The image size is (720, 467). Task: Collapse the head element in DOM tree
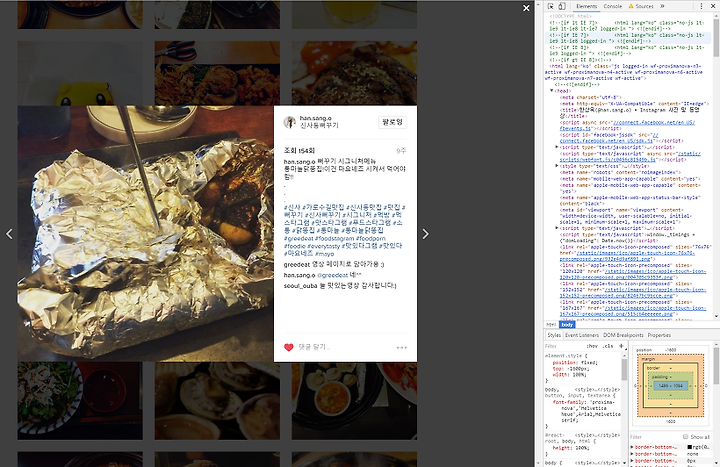(552, 91)
